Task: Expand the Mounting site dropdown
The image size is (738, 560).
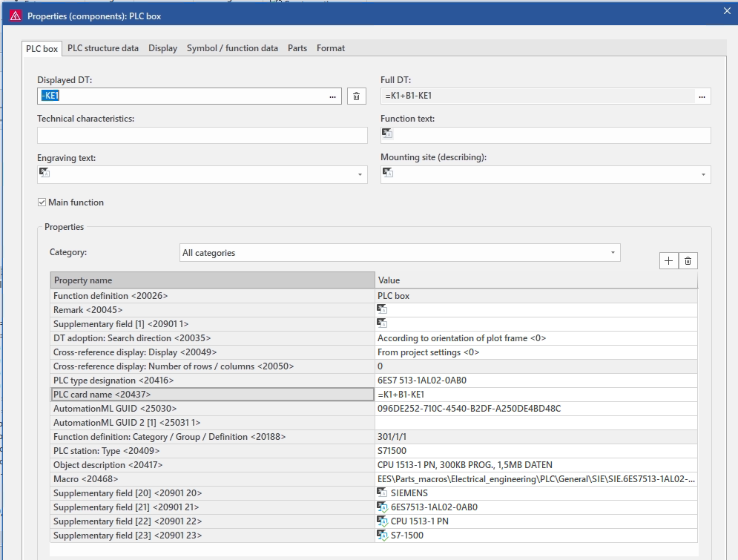Action: pos(703,174)
